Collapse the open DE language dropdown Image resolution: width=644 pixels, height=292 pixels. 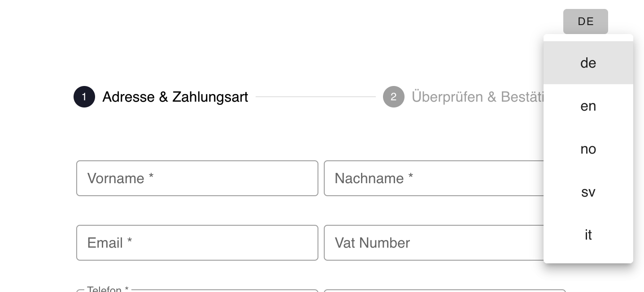[585, 21]
